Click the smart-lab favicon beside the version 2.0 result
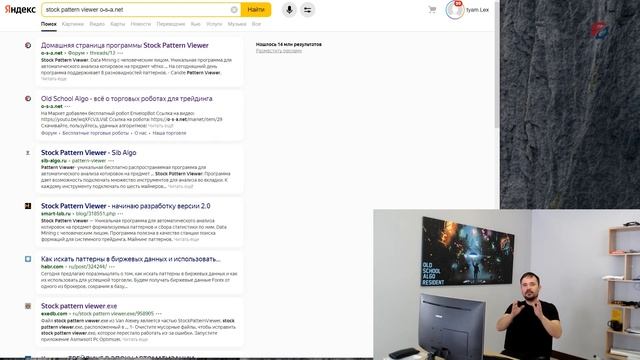 pos(28,206)
